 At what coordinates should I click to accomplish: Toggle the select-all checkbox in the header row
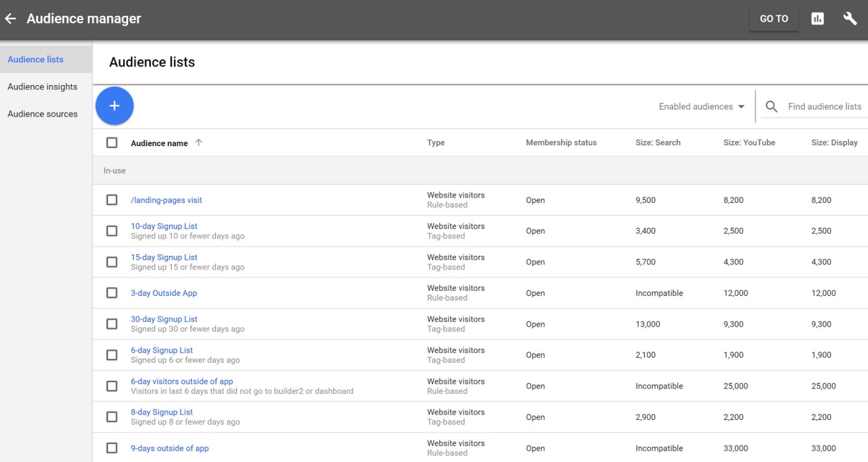(x=112, y=143)
